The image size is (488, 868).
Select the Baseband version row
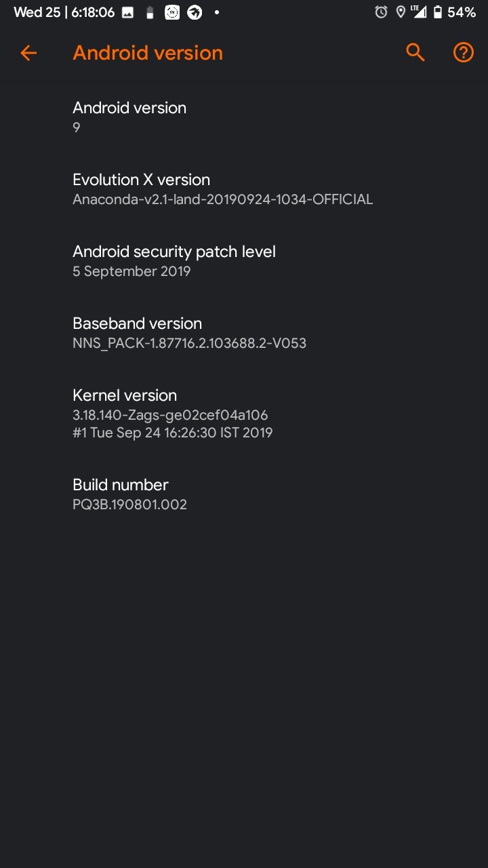coord(244,333)
